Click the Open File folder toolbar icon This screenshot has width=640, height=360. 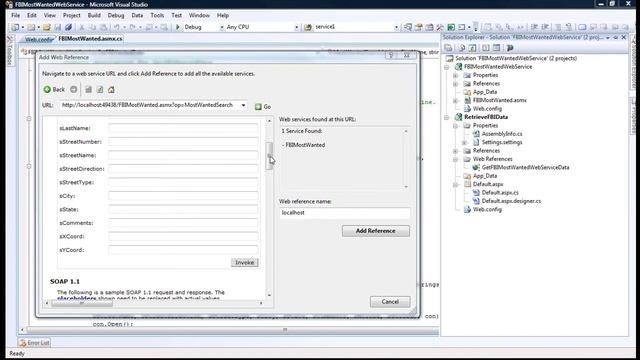tap(47, 27)
